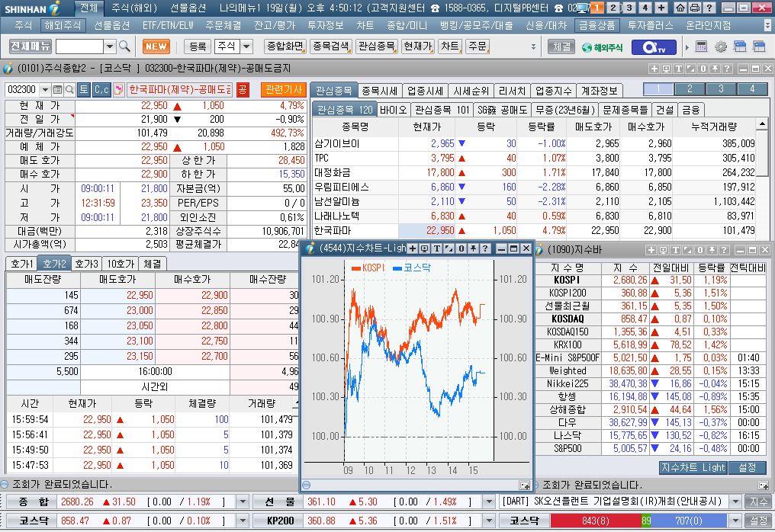Expand the toolbar overflow chevron after 주문

[x=533, y=47]
